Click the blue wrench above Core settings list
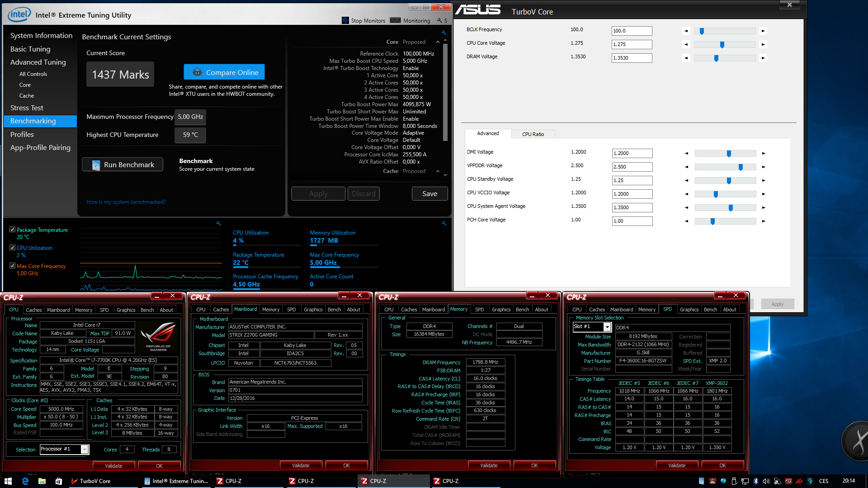This screenshot has height=488, width=868. pyautogui.click(x=444, y=33)
